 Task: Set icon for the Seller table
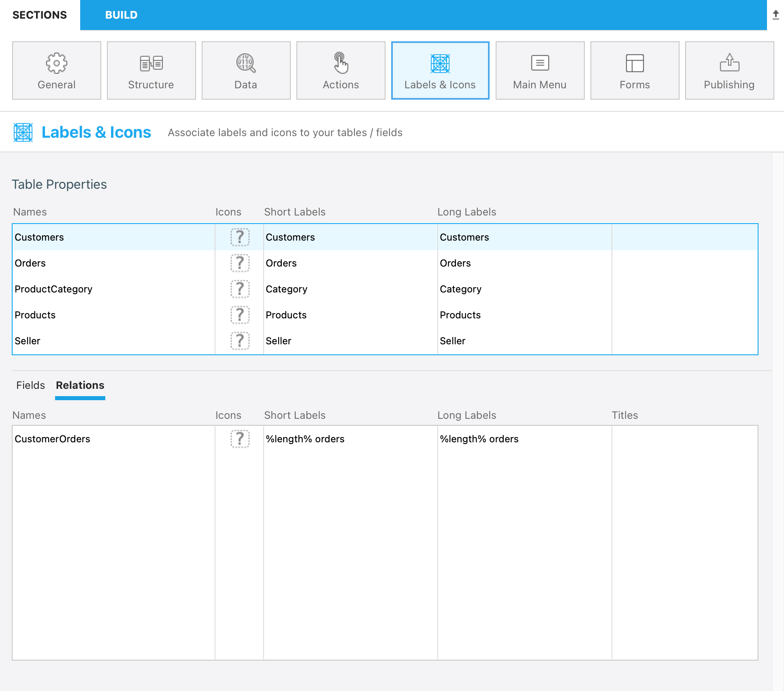tap(240, 341)
